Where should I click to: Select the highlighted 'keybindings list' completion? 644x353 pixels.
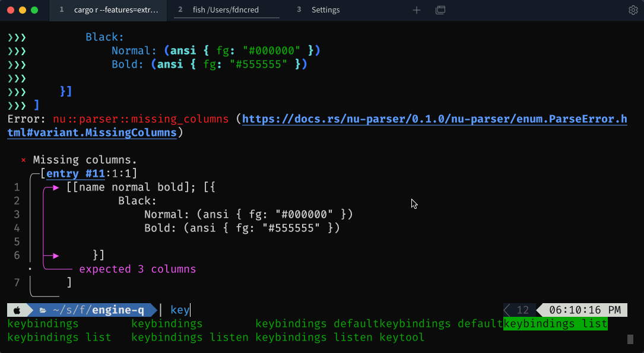click(x=555, y=323)
